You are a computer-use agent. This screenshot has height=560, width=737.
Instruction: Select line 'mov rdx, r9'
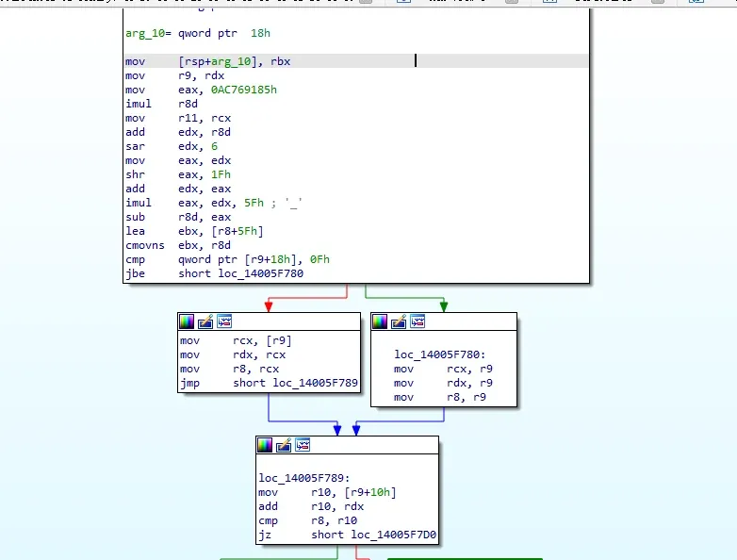point(443,383)
